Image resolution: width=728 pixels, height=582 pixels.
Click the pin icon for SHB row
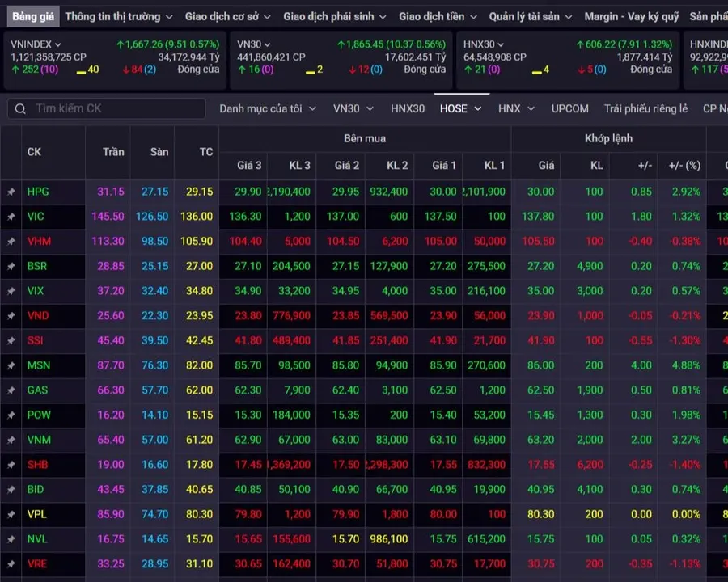[11, 465]
